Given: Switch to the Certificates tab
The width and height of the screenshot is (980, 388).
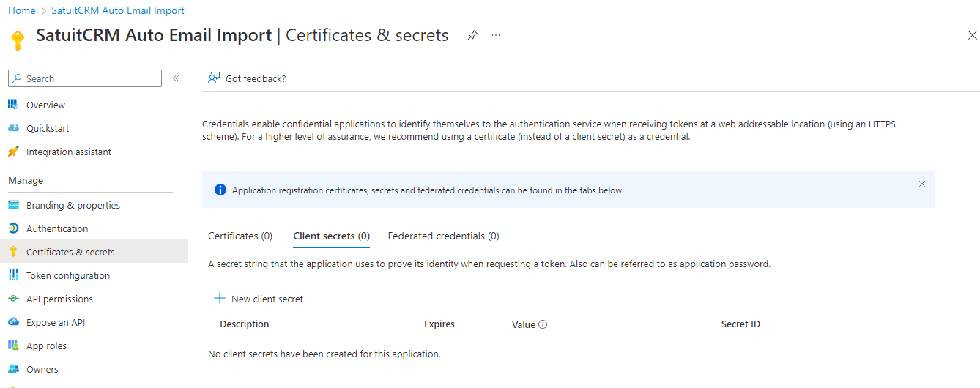Looking at the screenshot, I should [x=240, y=236].
